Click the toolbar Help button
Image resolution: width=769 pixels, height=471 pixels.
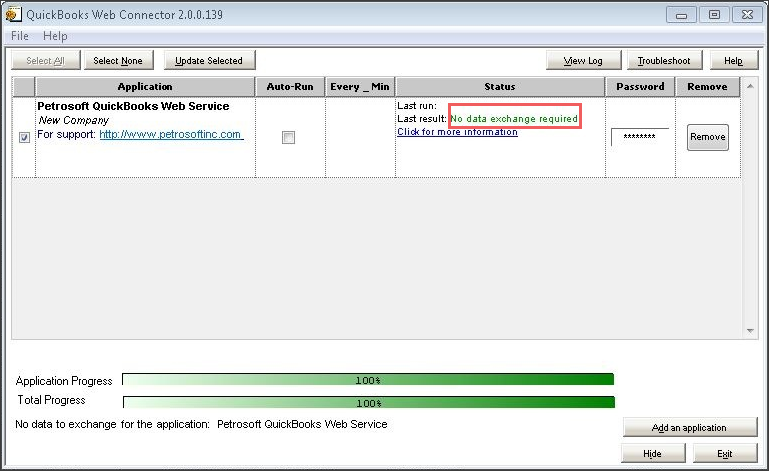coord(733,60)
